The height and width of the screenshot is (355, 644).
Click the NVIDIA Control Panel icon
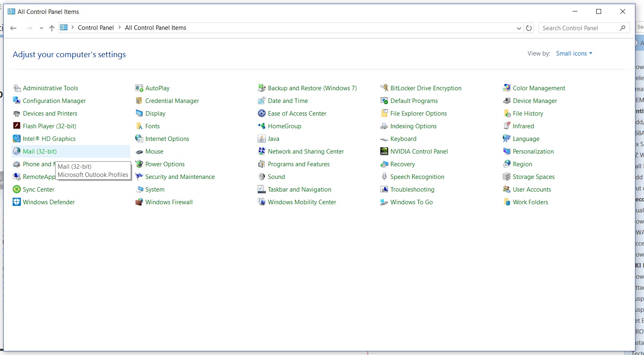click(384, 152)
